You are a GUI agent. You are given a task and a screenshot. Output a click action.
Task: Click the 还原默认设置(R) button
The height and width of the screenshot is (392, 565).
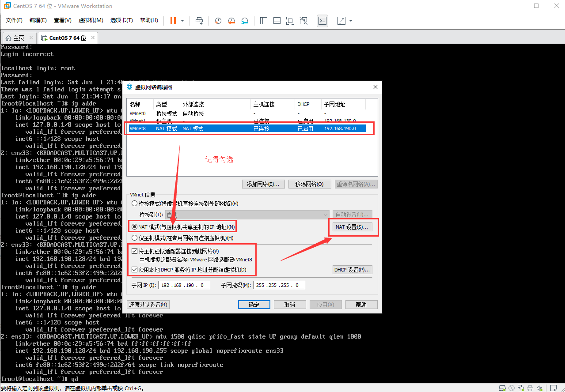pos(148,305)
